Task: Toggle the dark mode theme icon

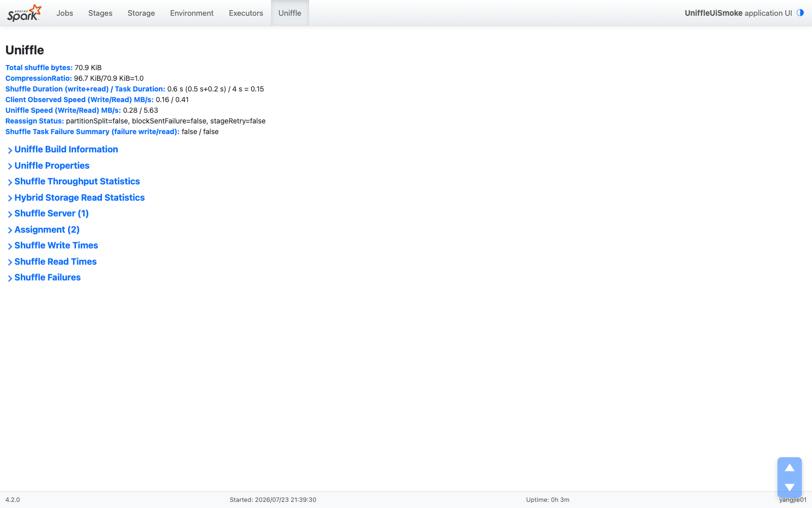Action: [x=800, y=13]
